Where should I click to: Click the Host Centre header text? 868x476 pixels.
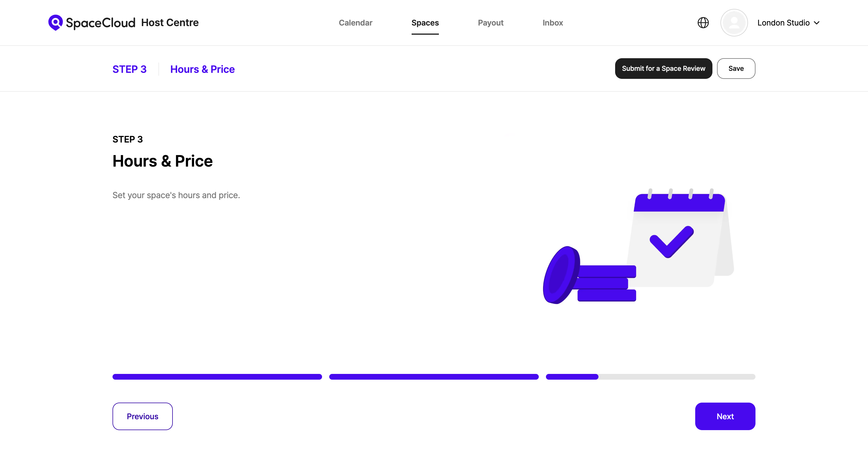170,23
